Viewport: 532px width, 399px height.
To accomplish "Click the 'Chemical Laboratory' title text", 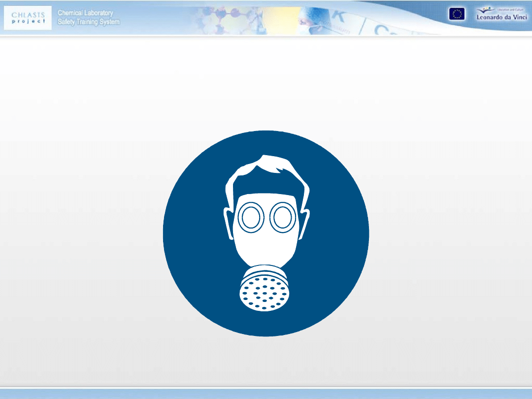I will click(x=85, y=13).
